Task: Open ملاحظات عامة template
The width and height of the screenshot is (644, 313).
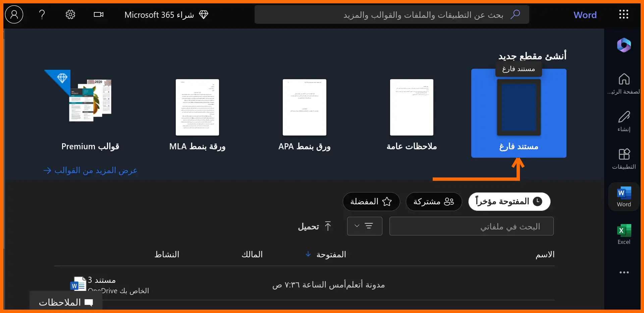Action: [x=412, y=115]
